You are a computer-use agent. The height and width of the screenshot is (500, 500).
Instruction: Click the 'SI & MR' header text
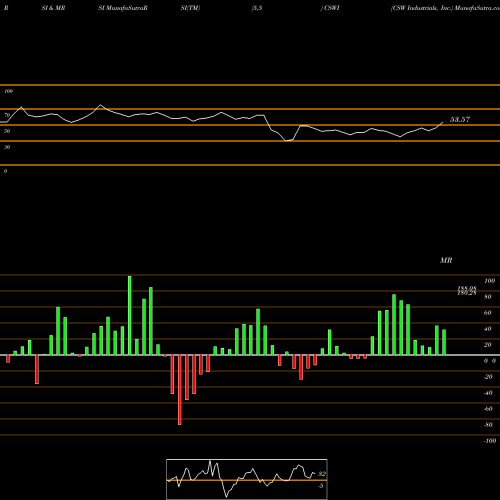coord(53,8)
